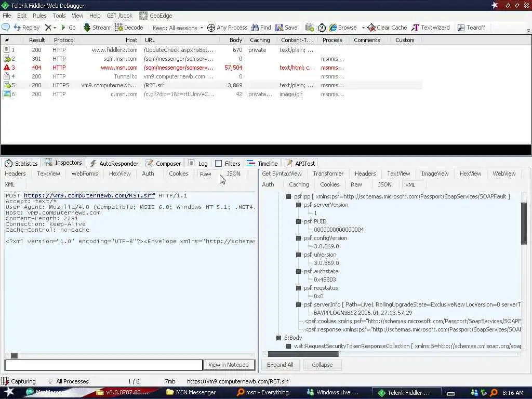Click Expand All button
Viewport: 532px width, 399px height.
click(x=280, y=365)
